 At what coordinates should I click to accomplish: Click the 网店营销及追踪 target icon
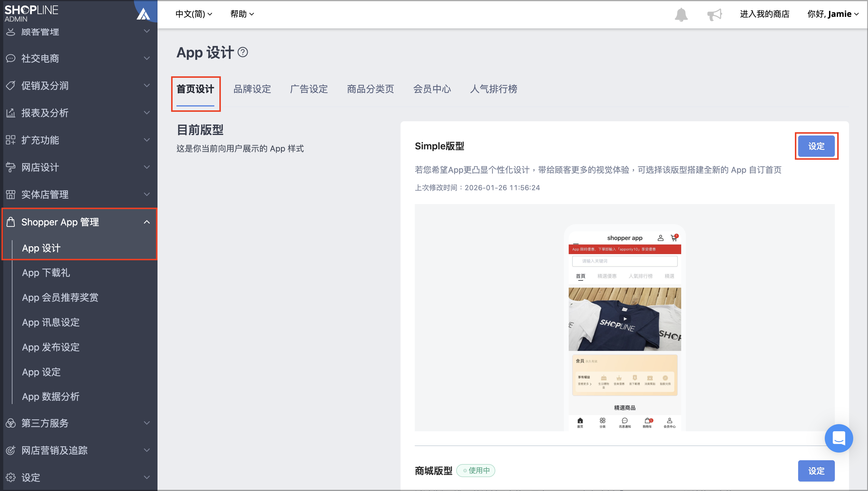11,450
